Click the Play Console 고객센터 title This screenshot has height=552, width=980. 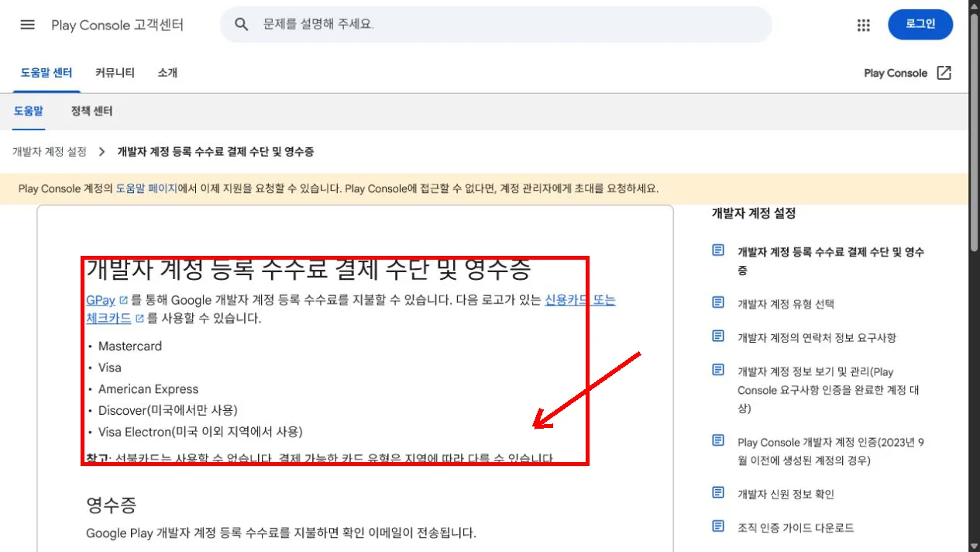pyautogui.click(x=117, y=25)
